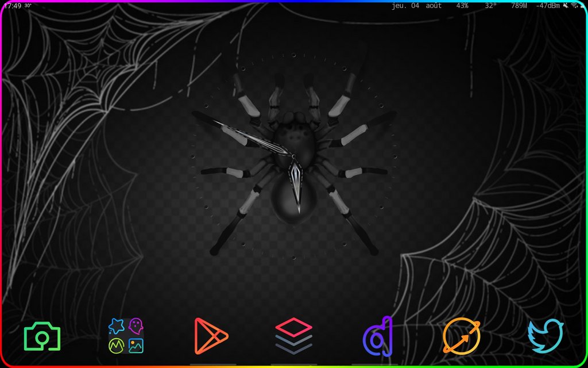
Task: Tap the spider analog clock widget
Action: click(x=293, y=157)
